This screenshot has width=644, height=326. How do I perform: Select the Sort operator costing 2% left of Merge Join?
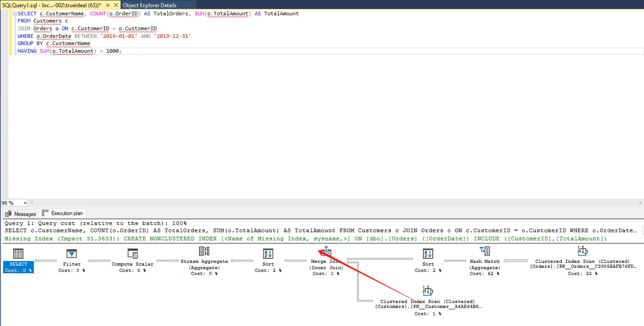tap(268, 254)
